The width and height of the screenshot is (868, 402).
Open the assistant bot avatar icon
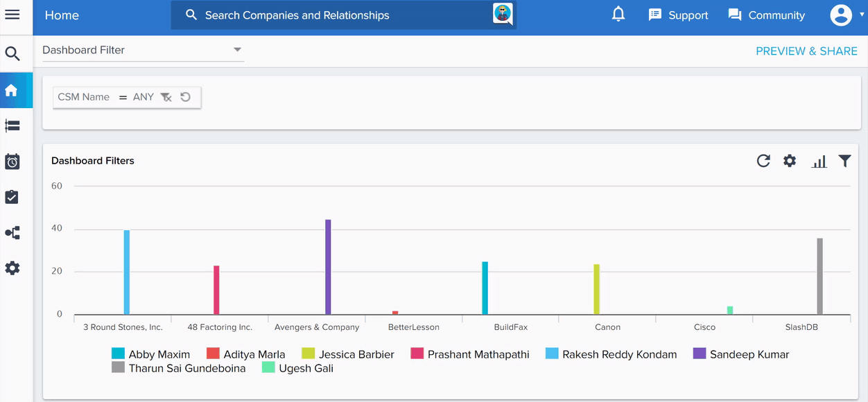pyautogui.click(x=503, y=14)
